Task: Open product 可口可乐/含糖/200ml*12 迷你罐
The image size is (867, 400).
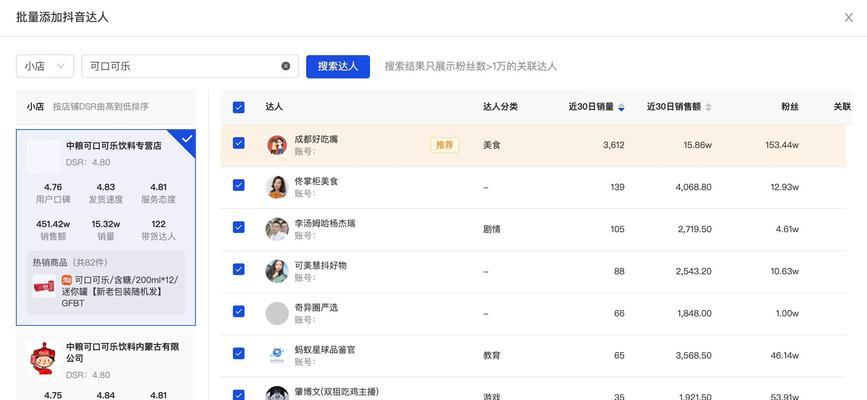Action: tap(120, 291)
